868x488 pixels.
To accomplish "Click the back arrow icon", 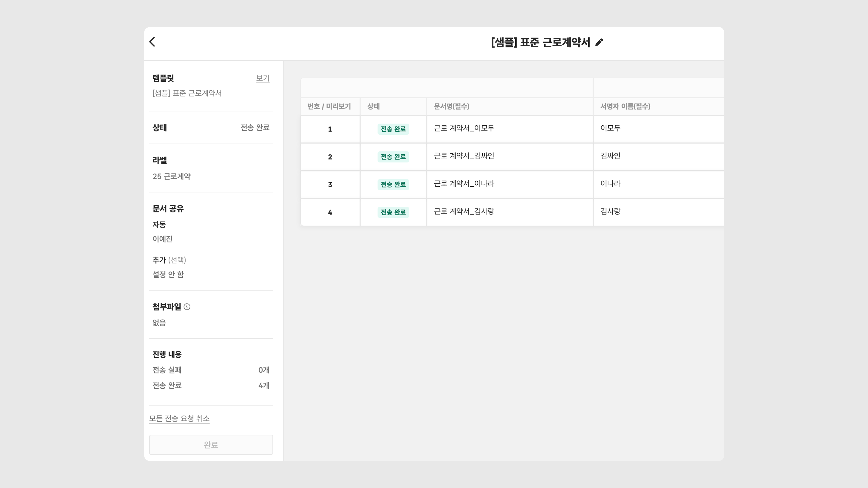I will pyautogui.click(x=152, y=42).
